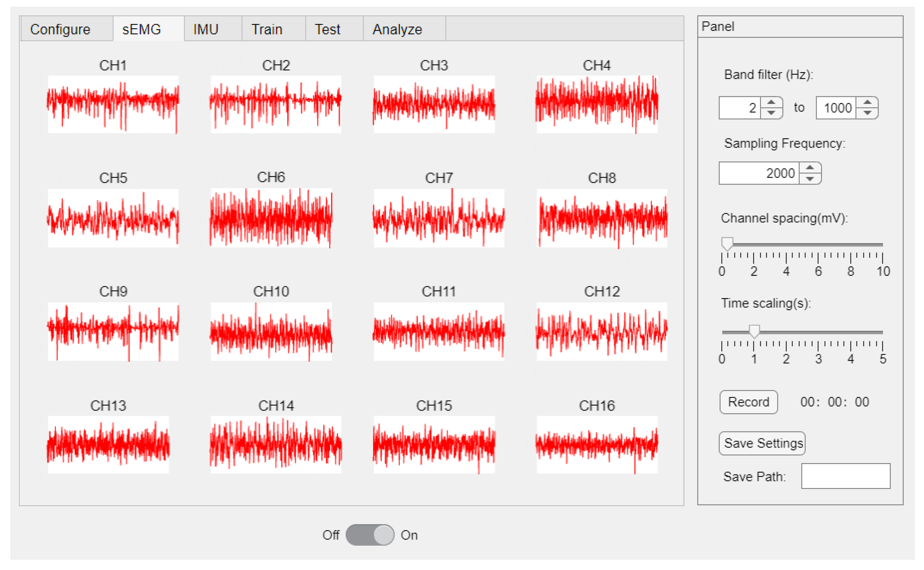
Task: Open the IMU tab
Action: pyautogui.click(x=206, y=29)
